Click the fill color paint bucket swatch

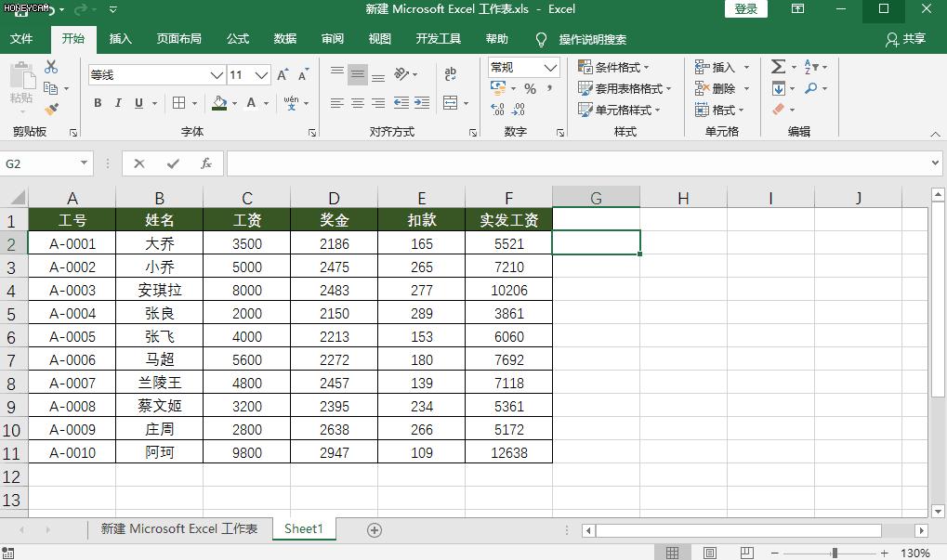click(219, 103)
